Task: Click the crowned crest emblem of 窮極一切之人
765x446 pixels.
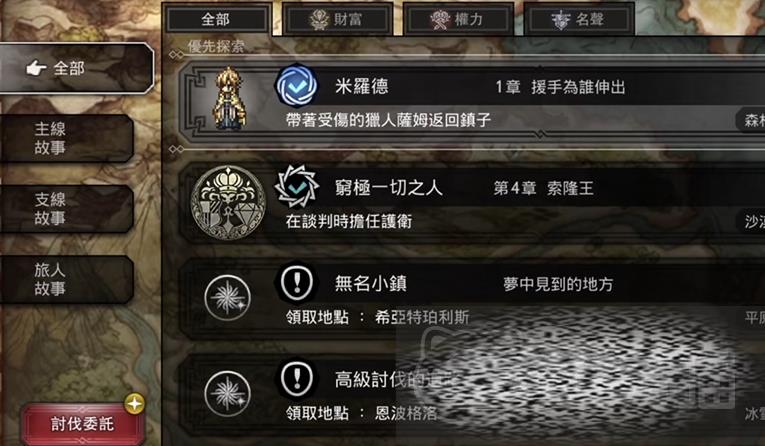Action: click(x=228, y=202)
